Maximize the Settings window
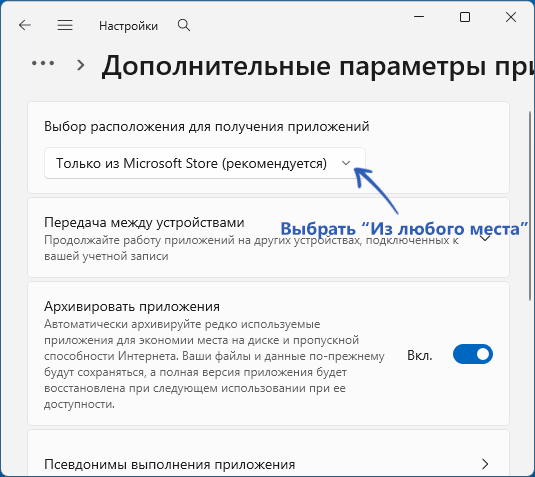The width and height of the screenshot is (535, 477). [465, 17]
